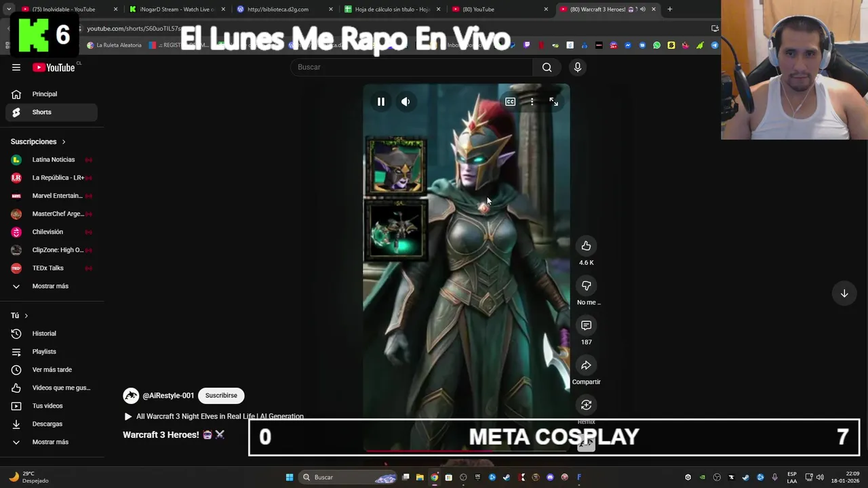Open Ver más tarde
The image size is (868, 488).
(52, 369)
